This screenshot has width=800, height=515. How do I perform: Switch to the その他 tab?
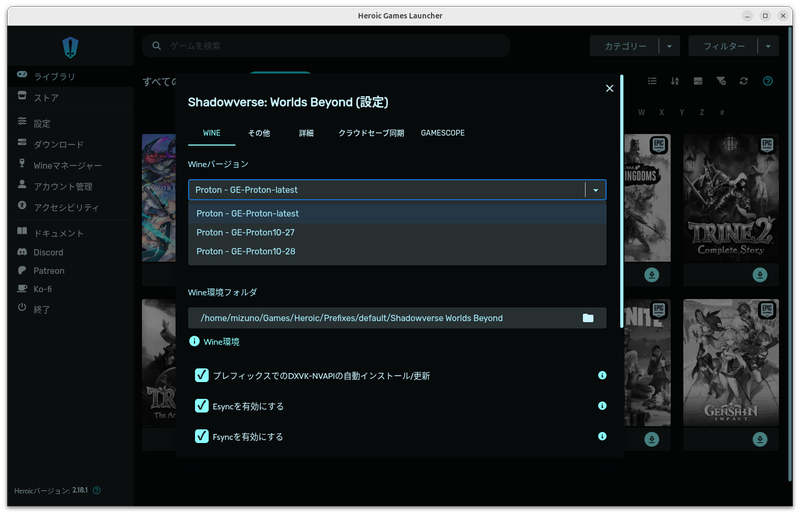(x=259, y=133)
